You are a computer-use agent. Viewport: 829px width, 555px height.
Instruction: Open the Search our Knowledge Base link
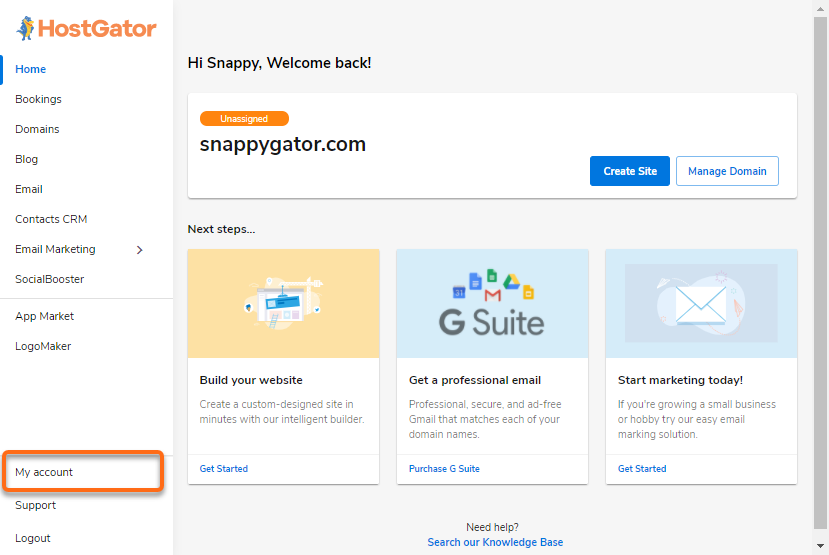(x=495, y=542)
